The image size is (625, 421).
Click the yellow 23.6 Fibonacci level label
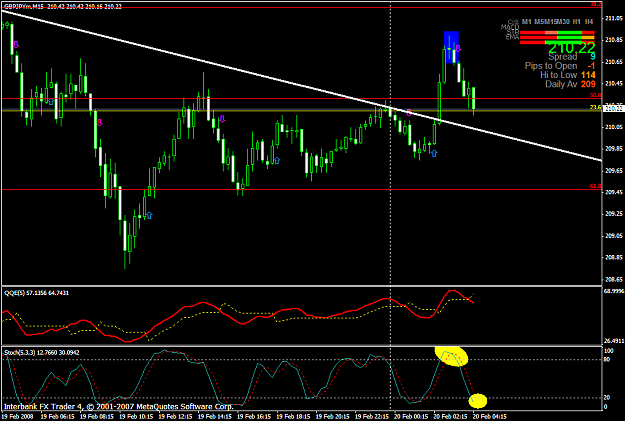coord(596,107)
